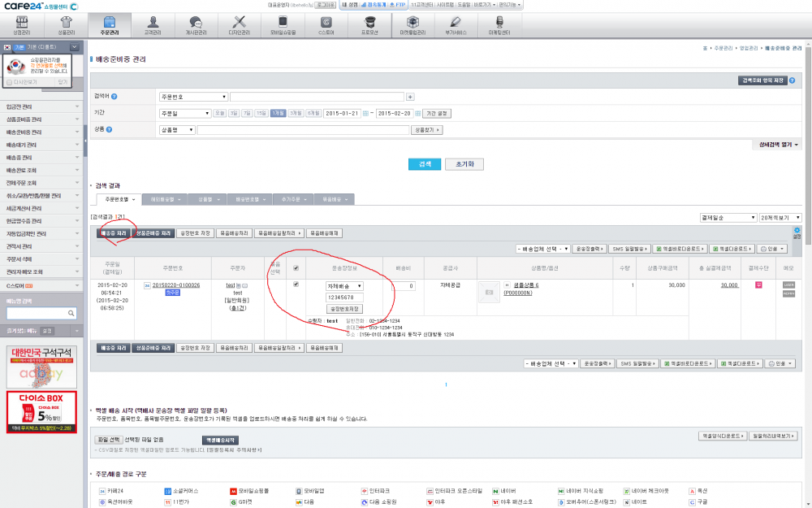Open the 20개씩보기 page size dropdown
The image size is (812, 508).
tap(780, 218)
